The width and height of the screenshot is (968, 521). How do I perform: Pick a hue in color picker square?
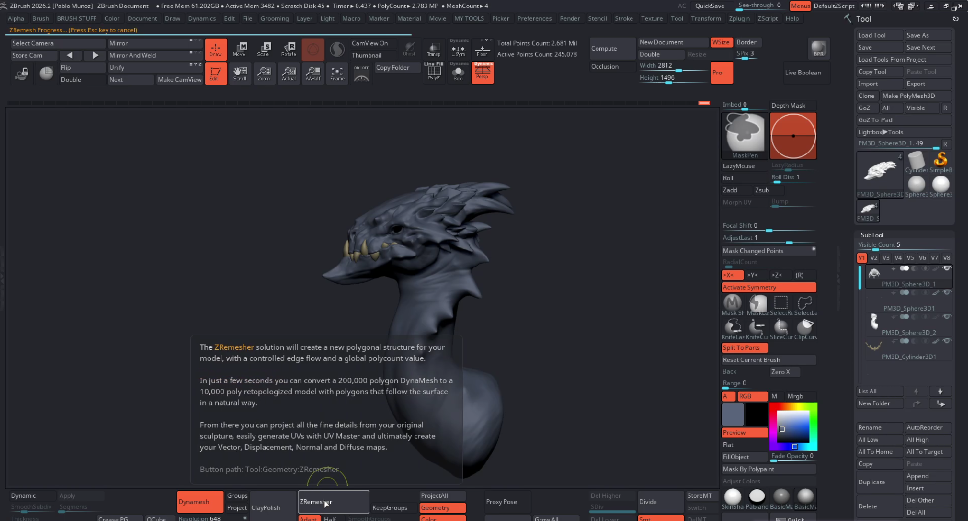[793, 427]
